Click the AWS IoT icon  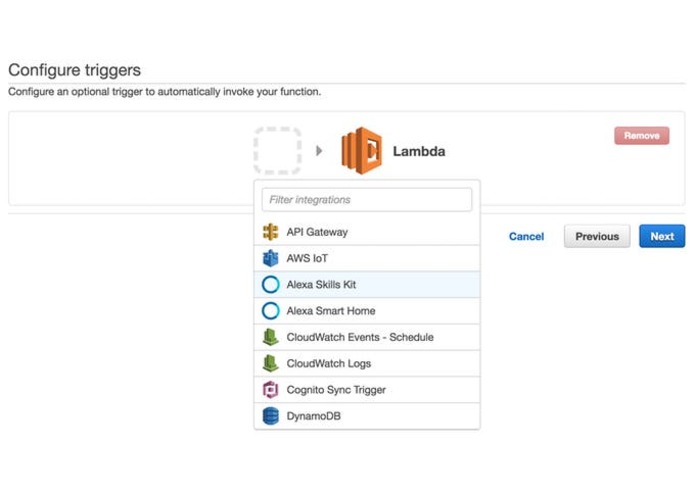270,258
